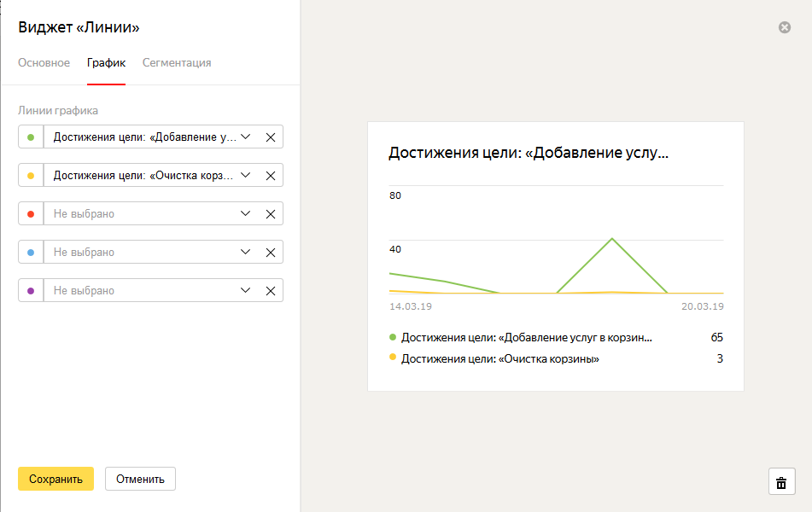Image resolution: width=812 pixels, height=512 pixels.
Task: Clear the blue line row
Action: 271,252
